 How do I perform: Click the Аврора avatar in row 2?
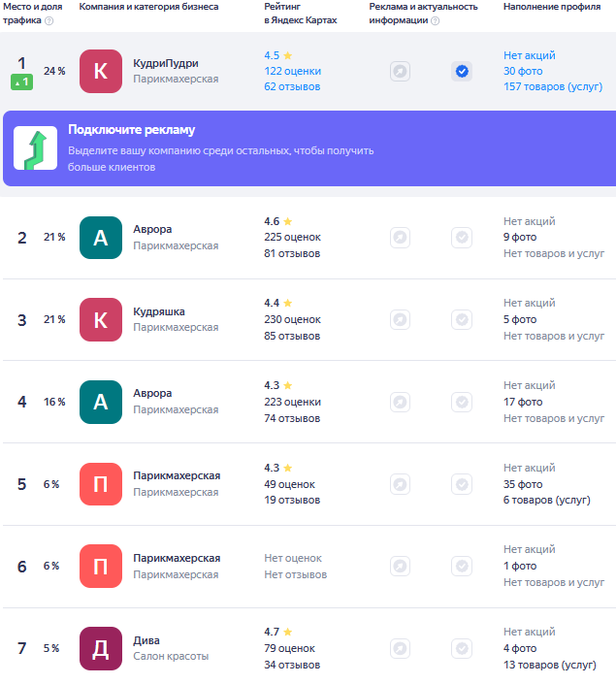[101, 238]
